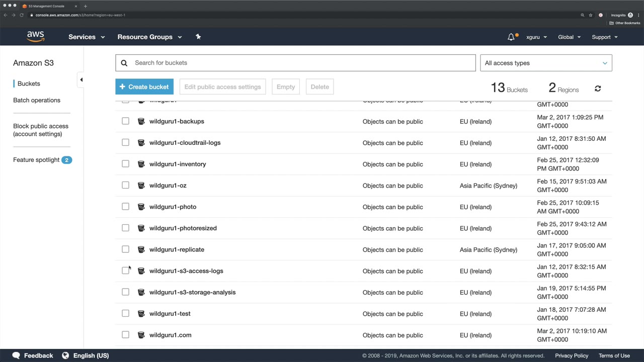Tick the wildguru1-photo checkbox
Viewport: 644px width, 362px height.
point(125,207)
